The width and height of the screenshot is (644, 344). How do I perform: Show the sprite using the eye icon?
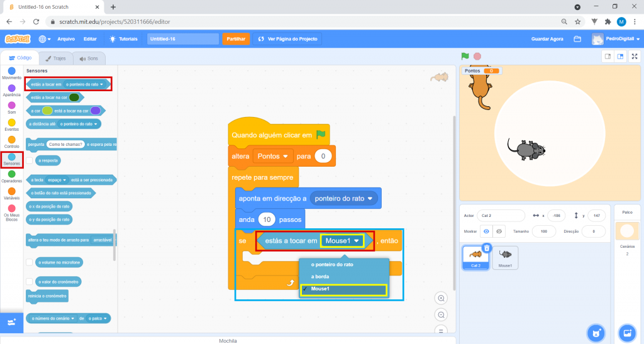click(x=486, y=231)
